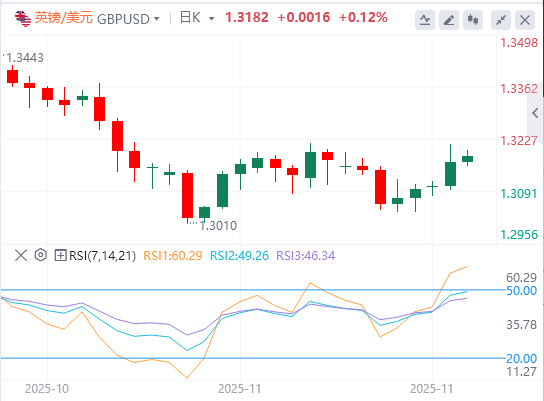Click the 50.00 RSI level line label
Viewport: 544px width, 401px height.
[521, 291]
